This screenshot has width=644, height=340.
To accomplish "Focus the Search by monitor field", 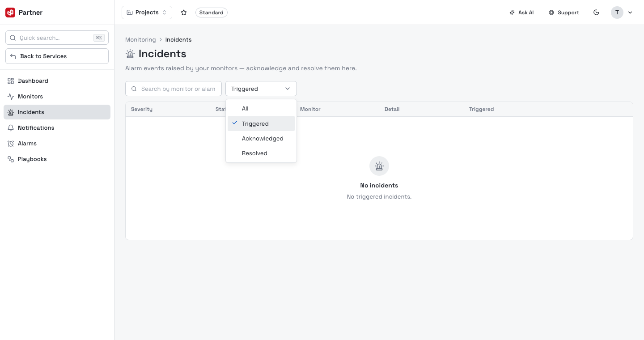I will pos(174,89).
